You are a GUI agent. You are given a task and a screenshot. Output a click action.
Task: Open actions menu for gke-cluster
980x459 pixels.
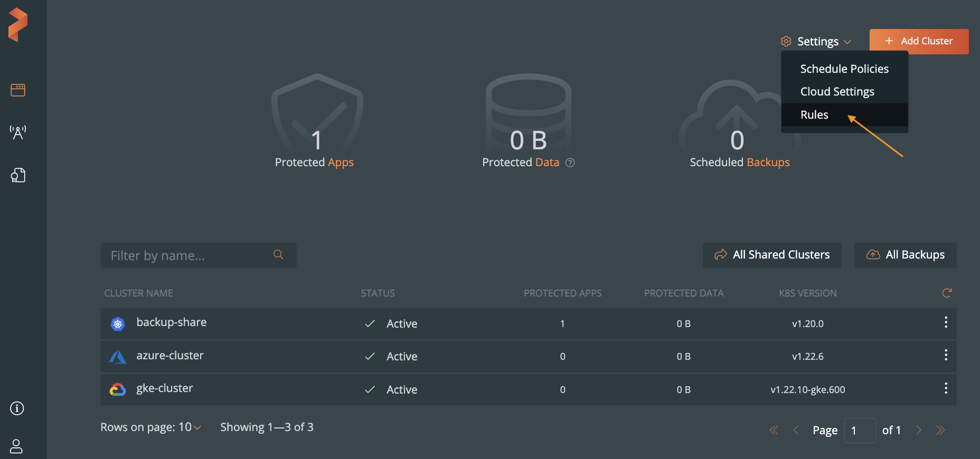coord(946,389)
